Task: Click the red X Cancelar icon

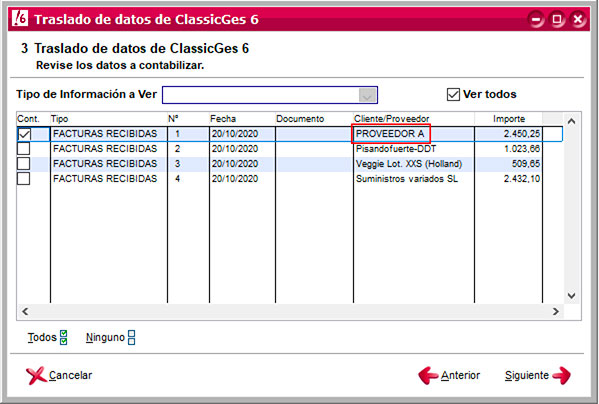Action: 36,375
